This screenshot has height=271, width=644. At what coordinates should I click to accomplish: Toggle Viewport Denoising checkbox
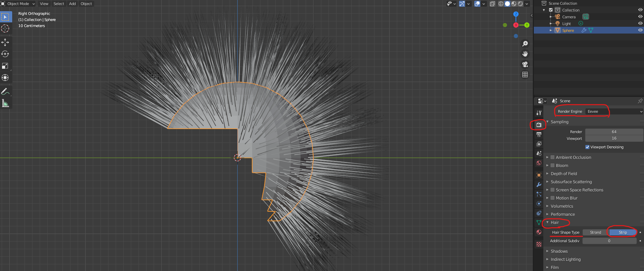coord(587,147)
